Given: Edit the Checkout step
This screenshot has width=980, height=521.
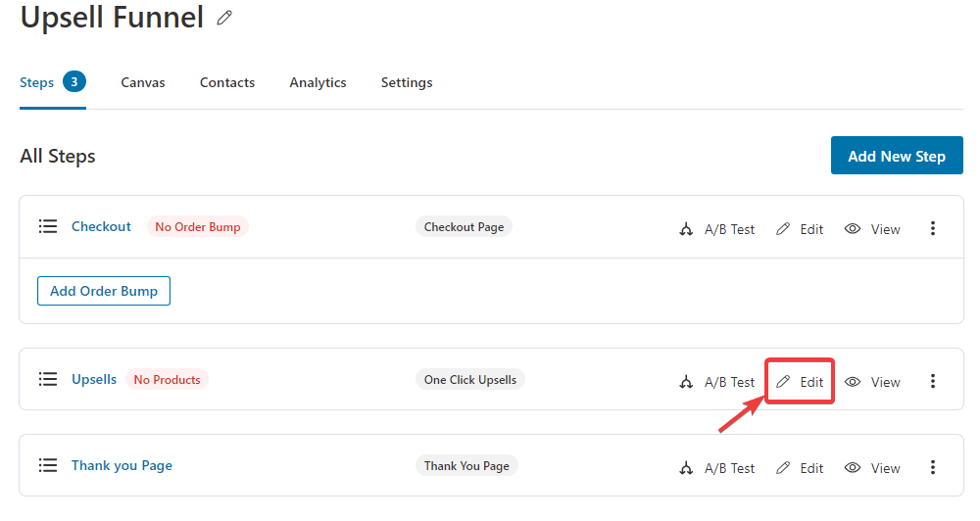Looking at the screenshot, I should click(800, 229).
